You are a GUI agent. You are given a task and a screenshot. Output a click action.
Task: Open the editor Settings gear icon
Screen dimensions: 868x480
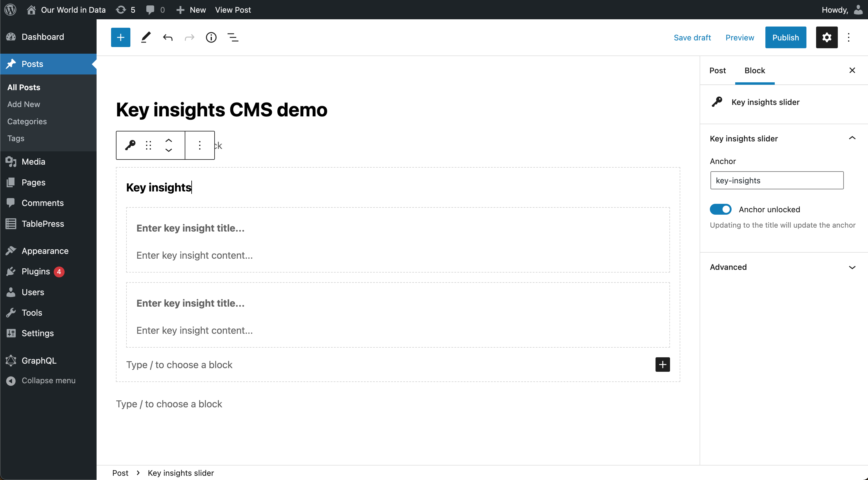(827, 37)
